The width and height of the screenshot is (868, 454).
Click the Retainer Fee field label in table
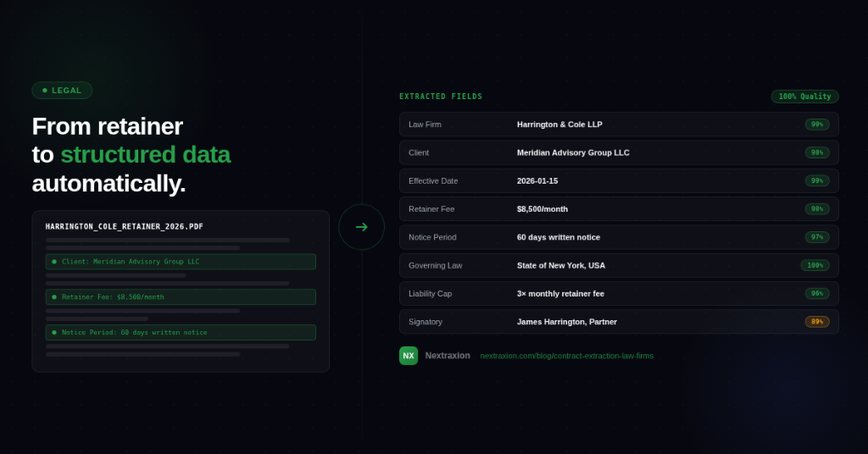click(x=431, y=209)
